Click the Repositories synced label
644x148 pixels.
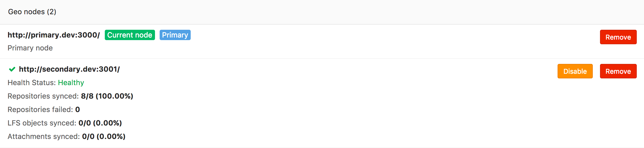pyautogui.click(x=43, y=96)
